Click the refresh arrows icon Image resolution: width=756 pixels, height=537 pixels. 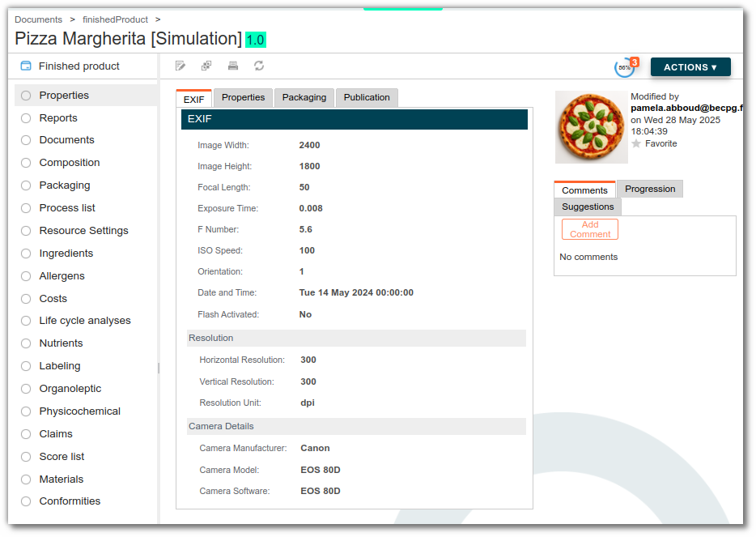tap(259, 66)
